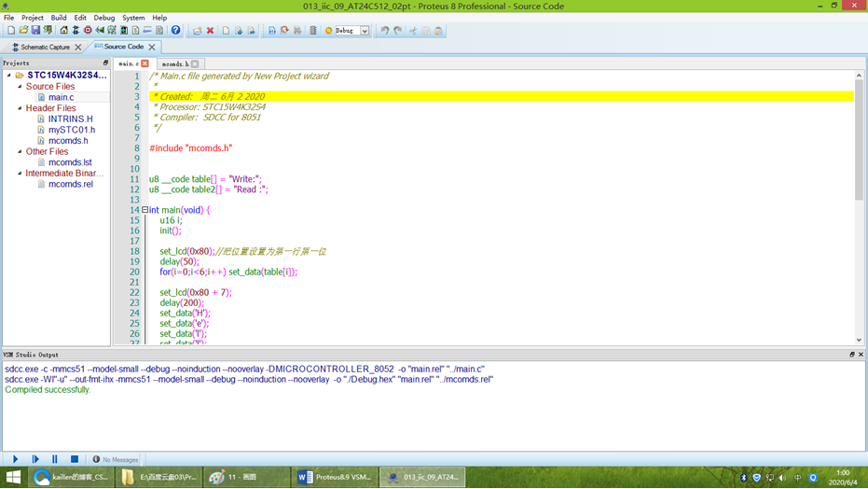This screenshot has height=489, width=868.
Task: Click the volume speaker icon in system tray
Action: pos(782,478)
